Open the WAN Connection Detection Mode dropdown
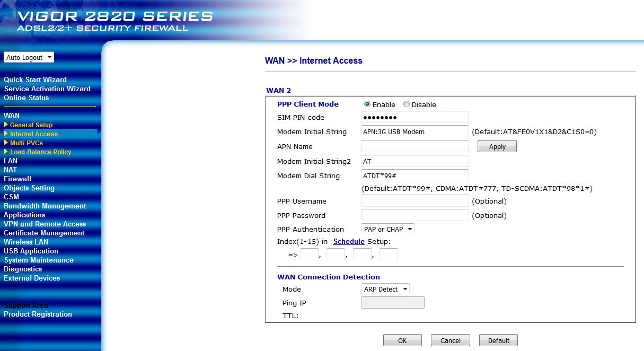The height and width of the screenshot is (351, 644). click(x=385, y=289)
